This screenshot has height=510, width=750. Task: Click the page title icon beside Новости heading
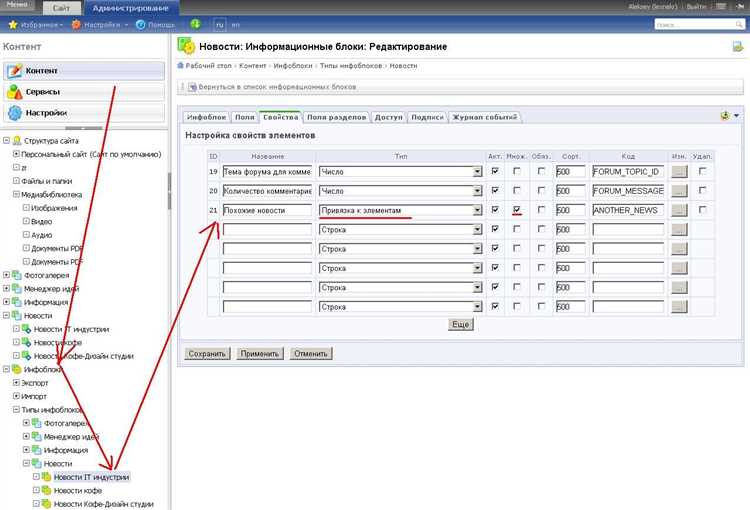[187, 46]
